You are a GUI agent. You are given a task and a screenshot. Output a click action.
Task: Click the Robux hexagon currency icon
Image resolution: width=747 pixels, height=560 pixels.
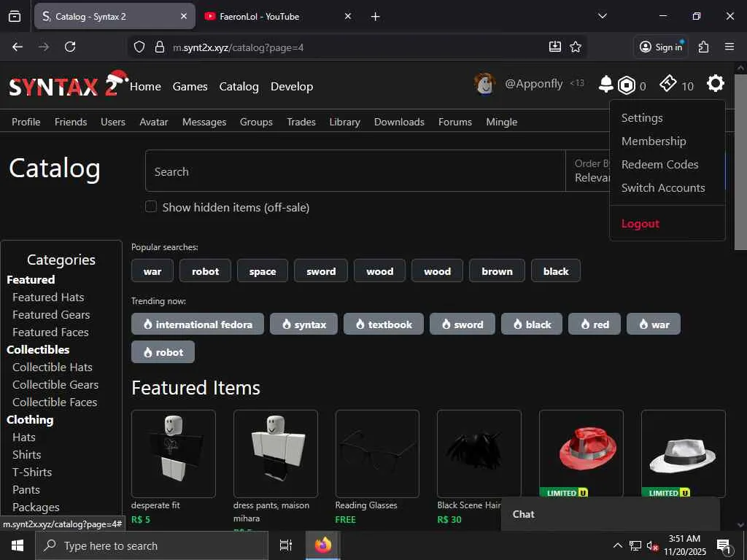point(627,85)
